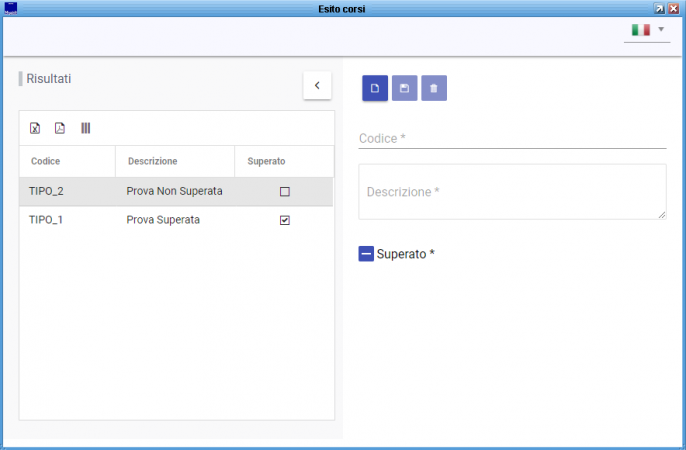Sort by the Descrizione column header
Image resolution: width=686 pixels, height=450 pixels.
153,161
